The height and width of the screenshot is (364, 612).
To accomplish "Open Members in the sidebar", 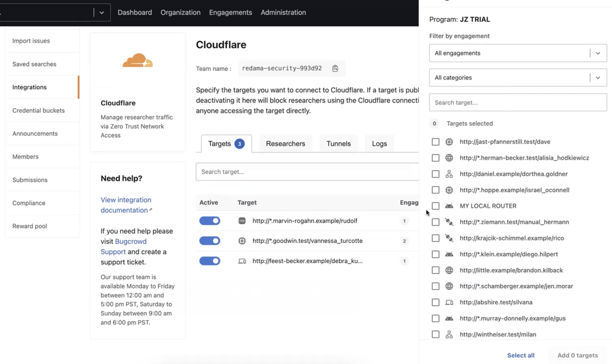I will pyautogui.click(x=42, y=156).
